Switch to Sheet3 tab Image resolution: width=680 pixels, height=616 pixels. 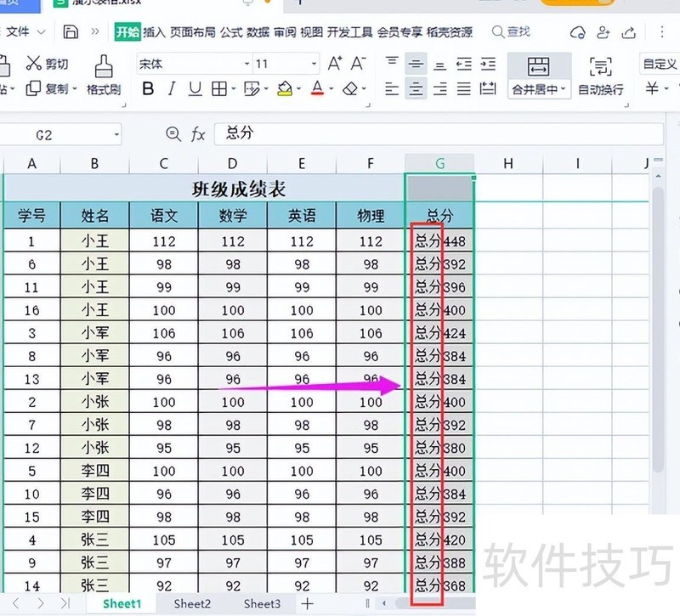point(262,603)
